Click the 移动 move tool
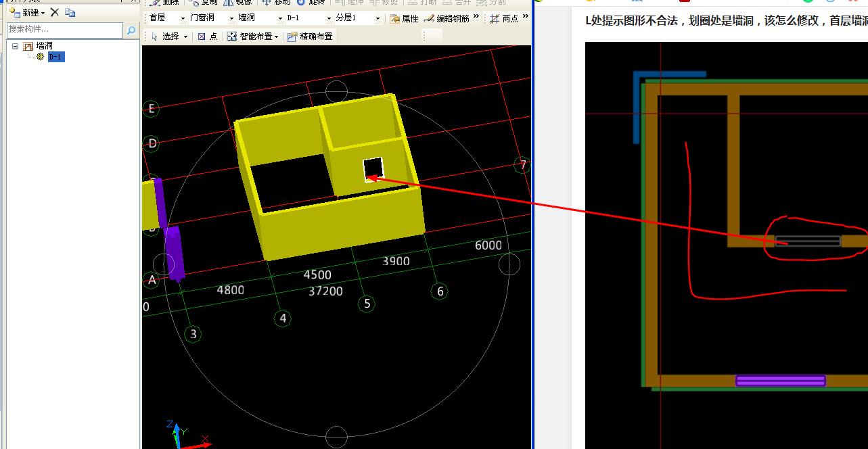 click(x=277, y=3)
